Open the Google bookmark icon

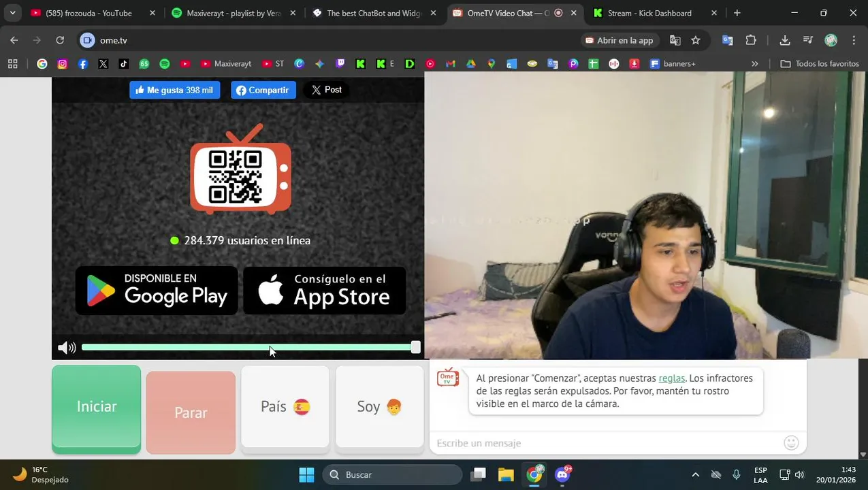pos(42,63)
